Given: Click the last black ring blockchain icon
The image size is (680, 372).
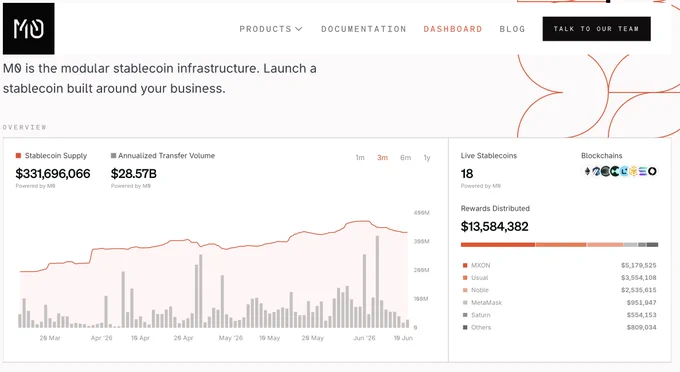Looking at the screenshot, I should point(652,171).
